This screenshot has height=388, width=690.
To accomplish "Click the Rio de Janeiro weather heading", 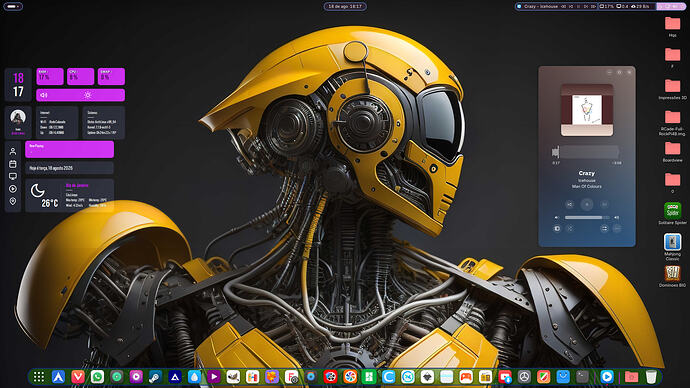I will pyautogui.click(x=77, y=185).
